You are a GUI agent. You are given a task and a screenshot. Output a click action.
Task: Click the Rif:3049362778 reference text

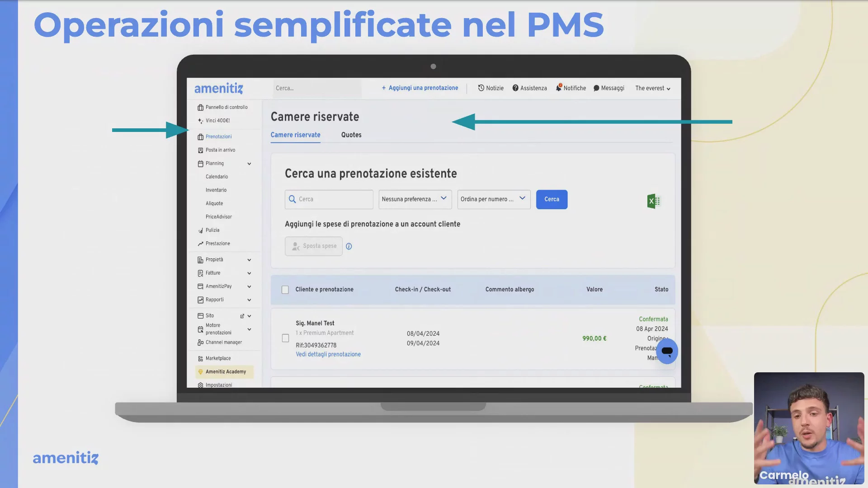tap(316, 345)
